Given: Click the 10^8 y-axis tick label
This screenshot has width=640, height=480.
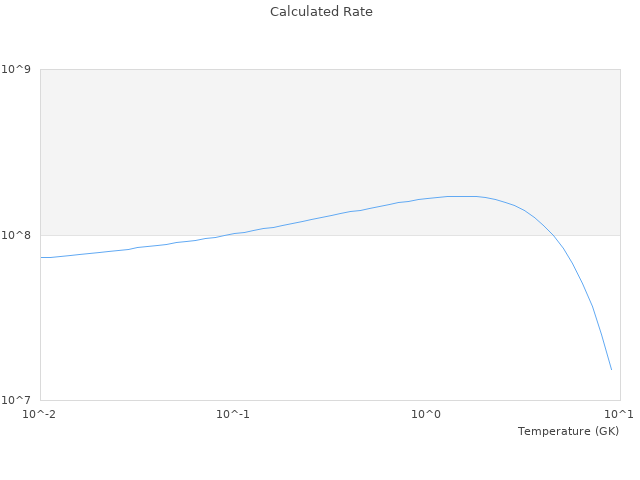Looking at the screenshot, I should click(19, 235).
